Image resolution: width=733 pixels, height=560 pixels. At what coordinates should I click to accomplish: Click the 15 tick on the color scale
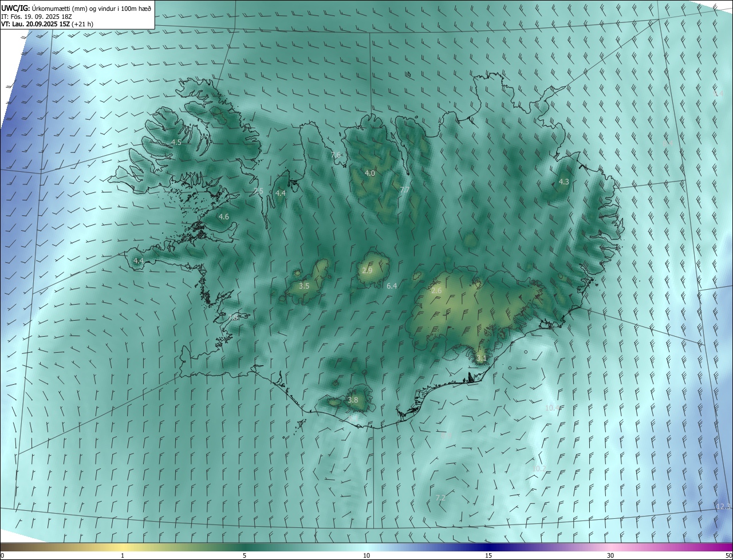pos(488,555)
